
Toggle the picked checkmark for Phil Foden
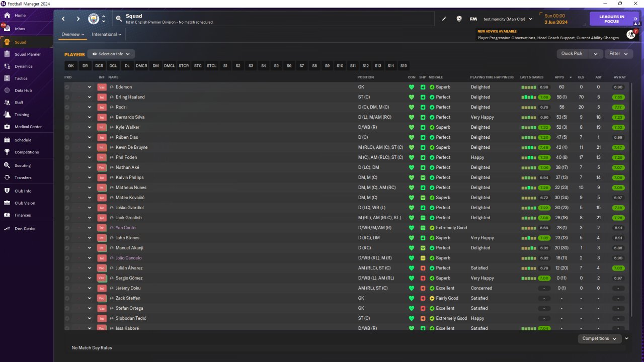tap(67, 157)
